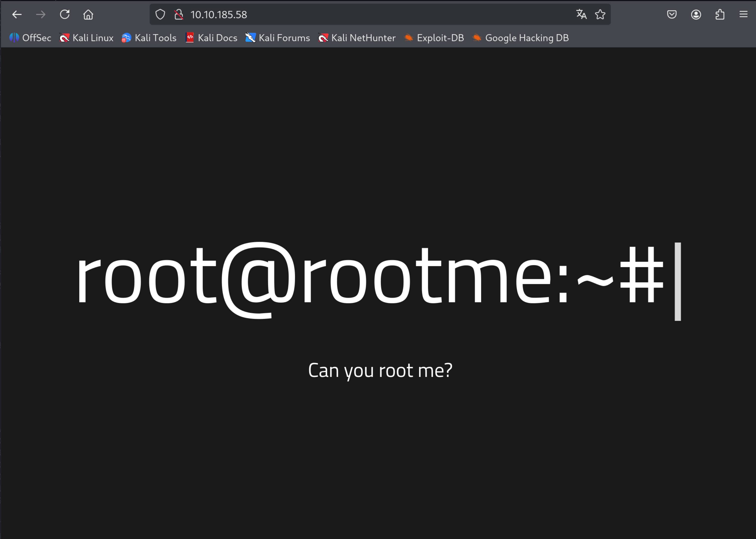The image size is (756, 539).
Task: Show insecure connection padlock info
Action: tap(179, 15)
